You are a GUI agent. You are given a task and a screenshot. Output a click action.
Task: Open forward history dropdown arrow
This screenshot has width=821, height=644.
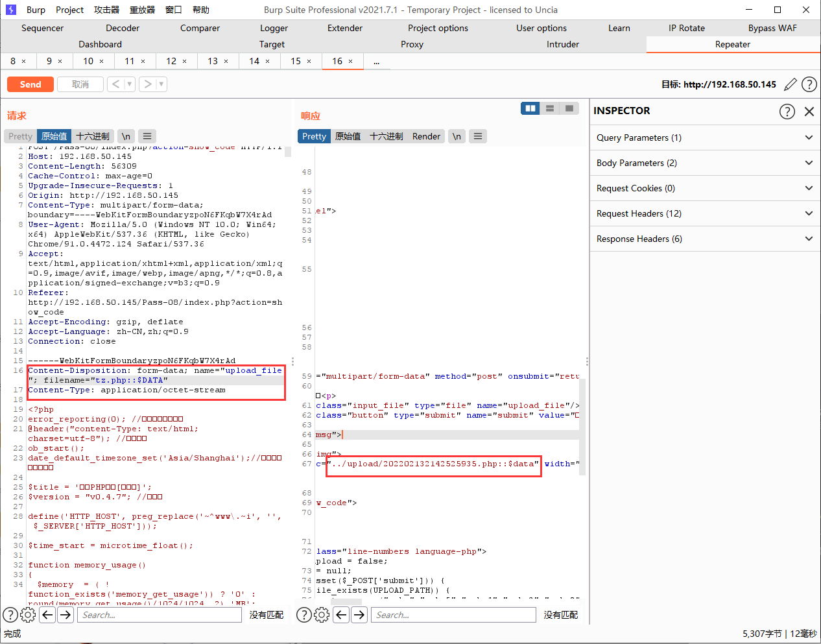pyautogui.click(x=161, y=84)
